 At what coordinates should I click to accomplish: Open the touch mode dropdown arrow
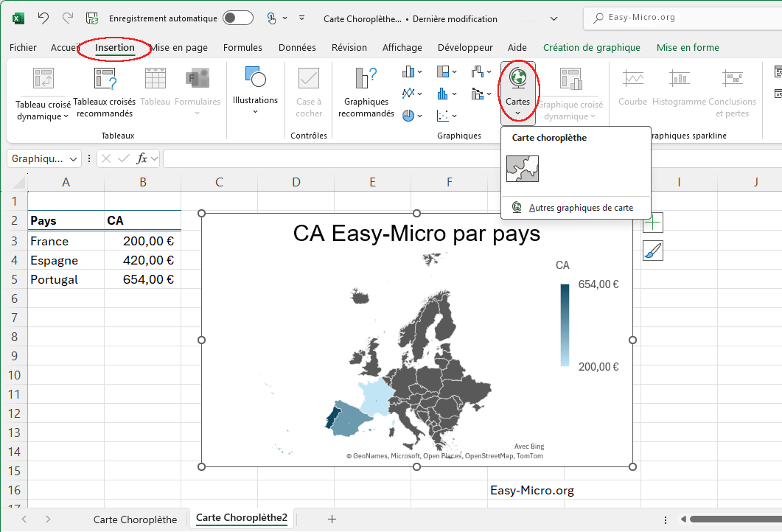(284, 18)
